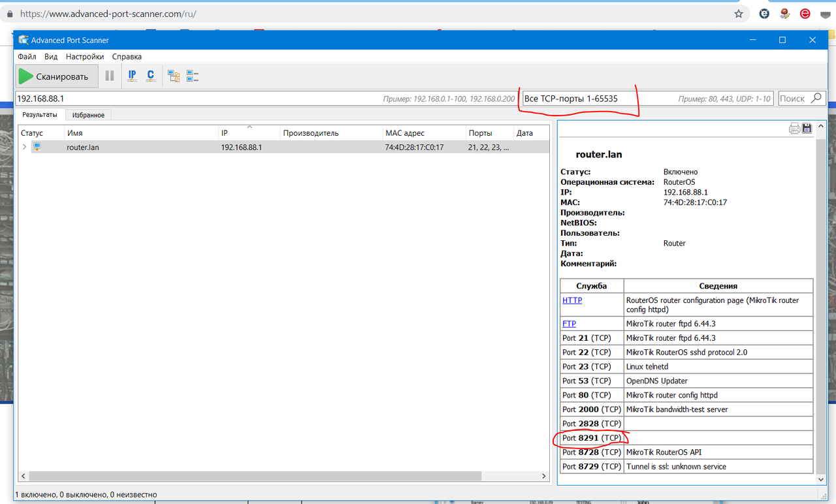836x504 pixels.
Task: Open the Файл menu
Action: tap(27, 57)
